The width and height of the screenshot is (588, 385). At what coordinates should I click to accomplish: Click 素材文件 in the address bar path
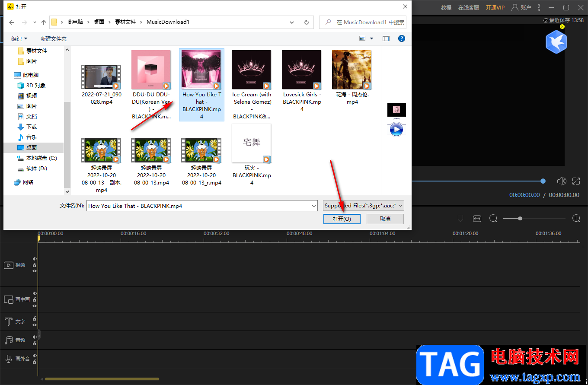(x=125, y=22)
